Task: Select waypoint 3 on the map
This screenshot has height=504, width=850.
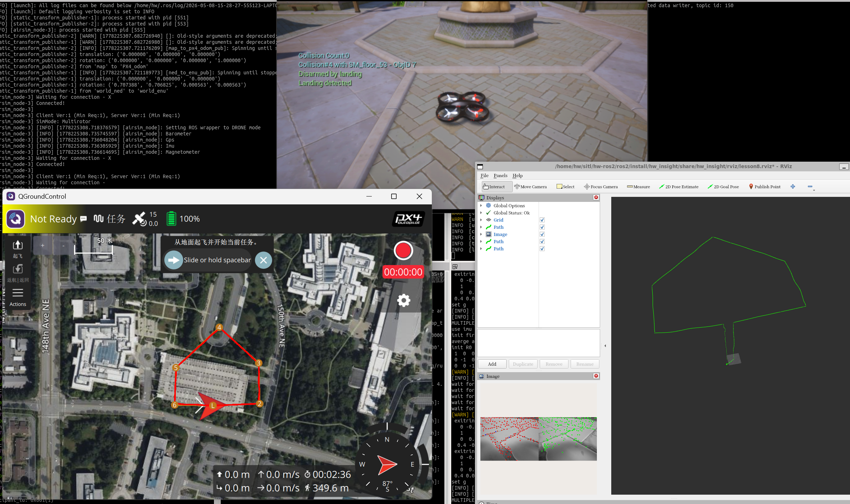Action: coord(259,363)
